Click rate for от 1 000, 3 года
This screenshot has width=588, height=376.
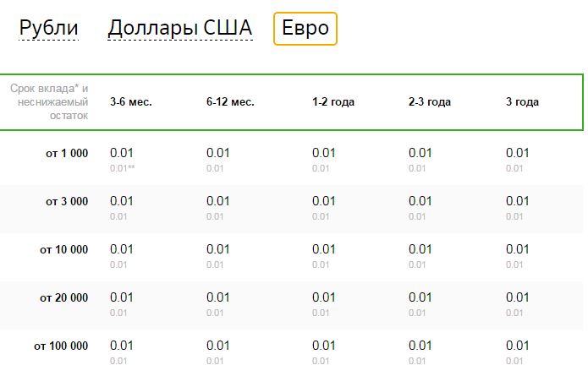pyautogui.click(x=517, y=153)
